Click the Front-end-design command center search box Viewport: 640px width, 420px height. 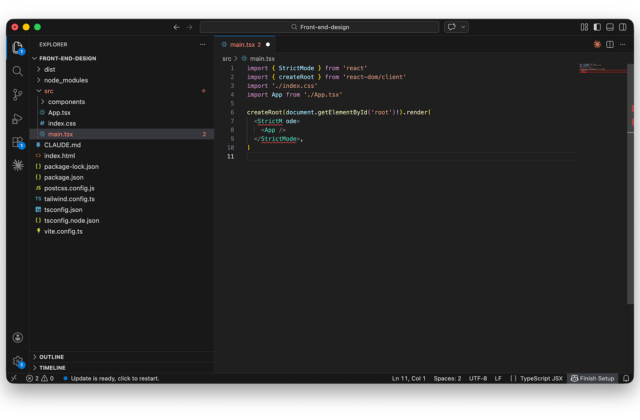(x=319, y=27)
